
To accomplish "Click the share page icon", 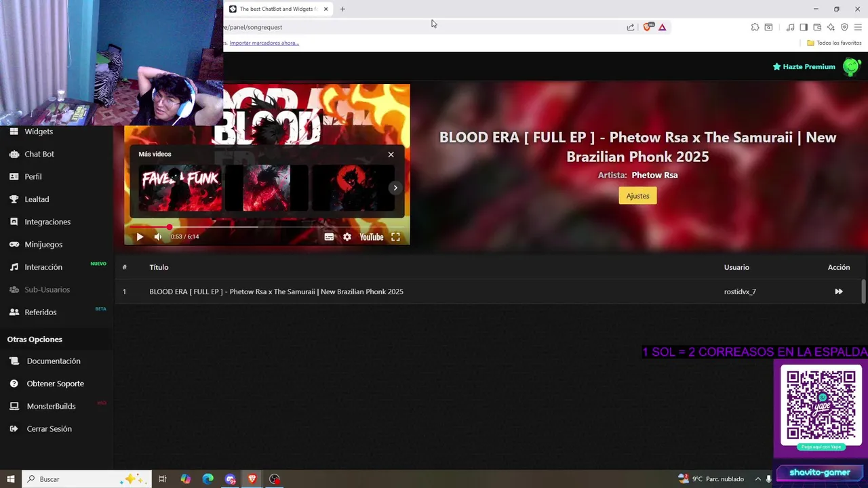I will point(631,27).
